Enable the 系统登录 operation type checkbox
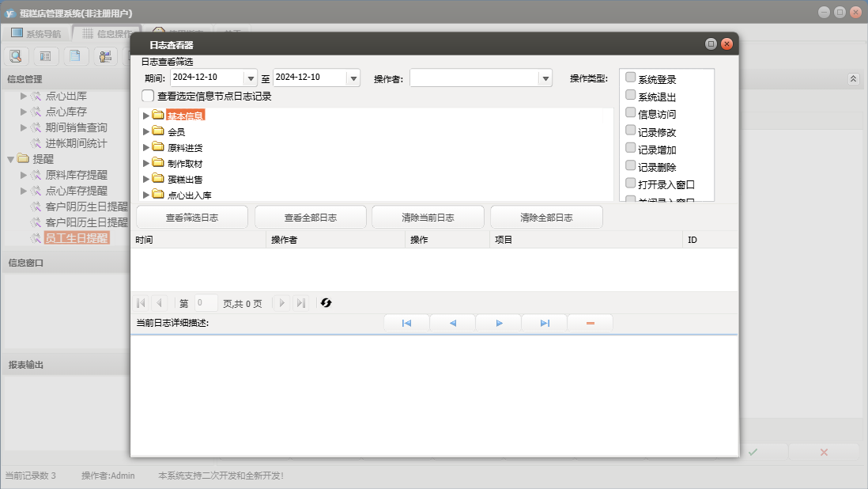 pos(631,78)
